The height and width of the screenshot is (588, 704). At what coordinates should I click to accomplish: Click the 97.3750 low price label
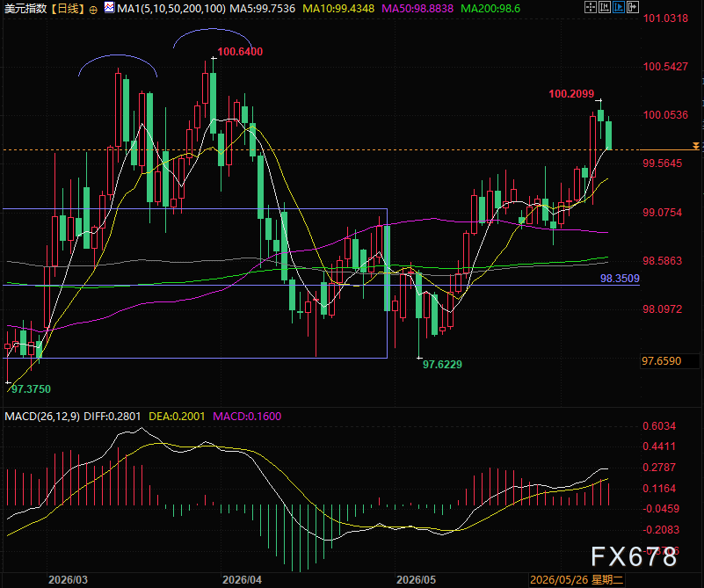31,389
